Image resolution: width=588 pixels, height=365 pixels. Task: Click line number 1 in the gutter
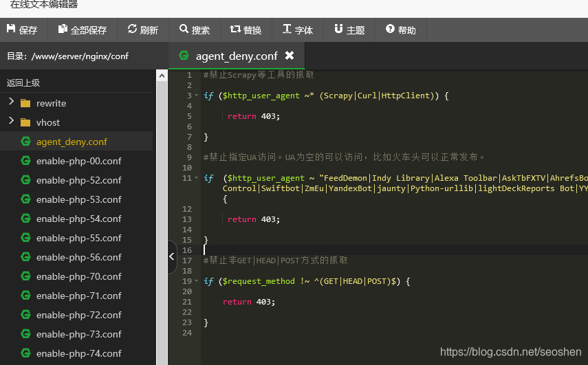click(189, 75)
